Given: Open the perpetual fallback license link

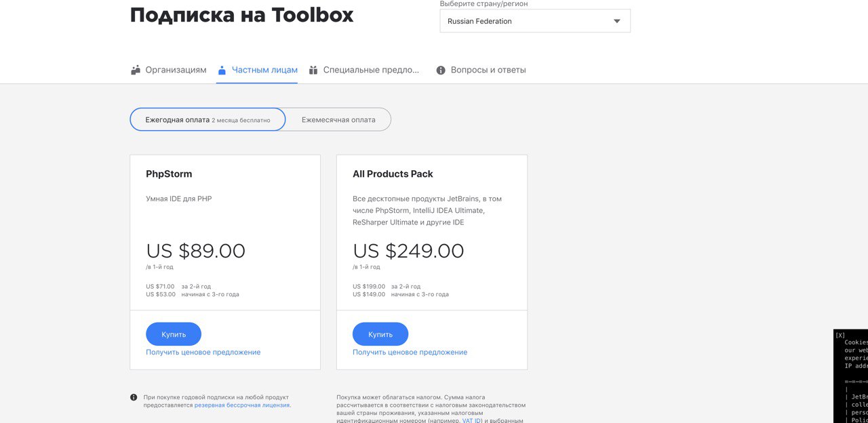Looking at the screenshot, I should tap(242, 405).
